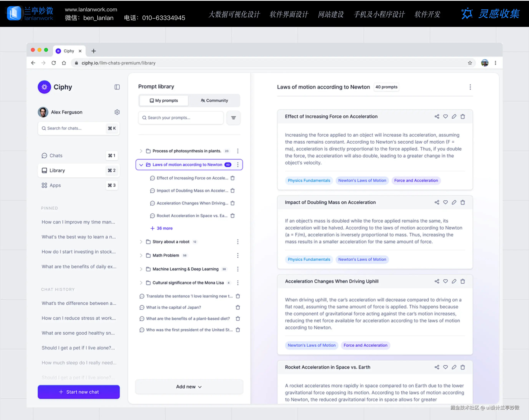This screenshot has height=420, width=529.
Task: Open options menu for Math Problem folder
Action: [238, 255]
